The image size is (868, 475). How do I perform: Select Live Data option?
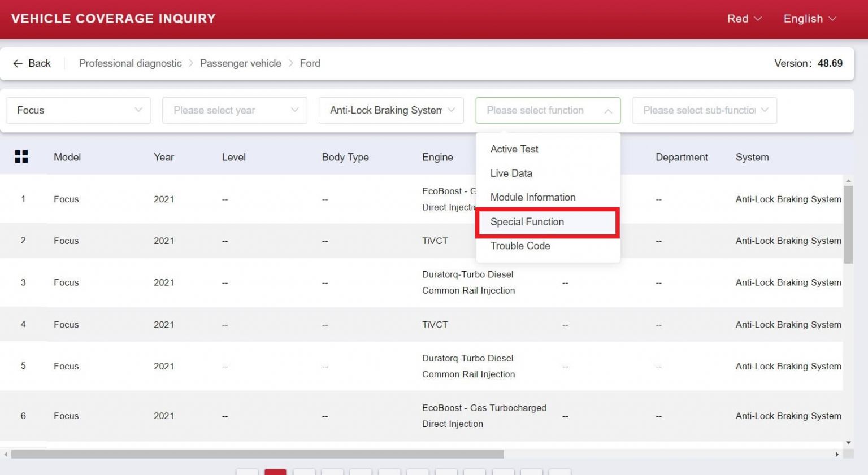click(511, 173)
